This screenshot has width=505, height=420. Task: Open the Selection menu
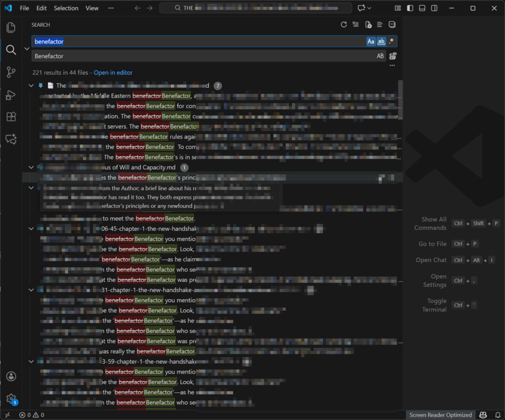pos(66,8)
